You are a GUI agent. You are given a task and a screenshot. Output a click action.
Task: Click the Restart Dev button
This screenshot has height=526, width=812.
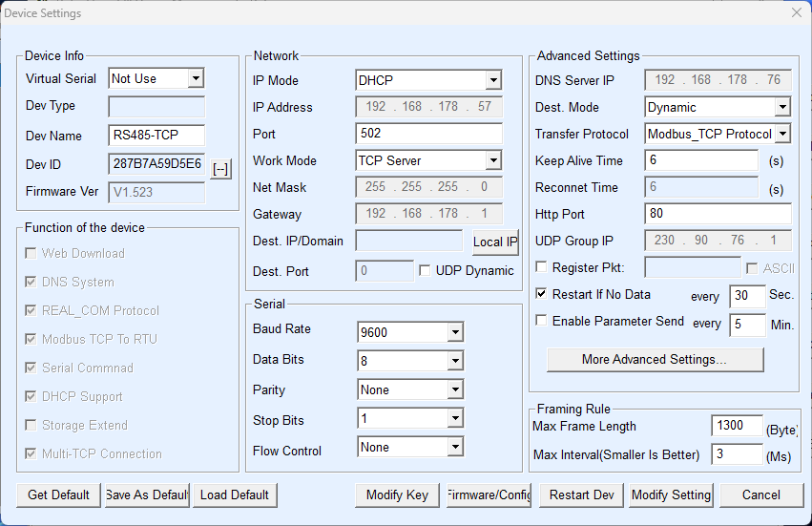coord(581,494)
